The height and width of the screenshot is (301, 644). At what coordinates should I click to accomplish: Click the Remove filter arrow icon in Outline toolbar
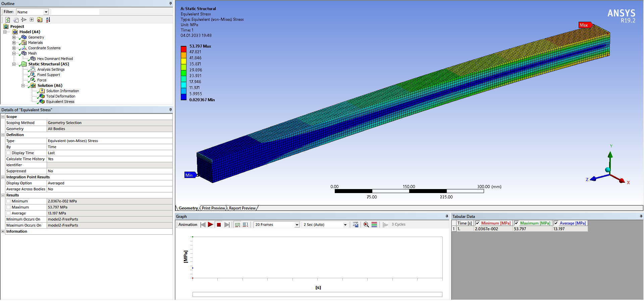tap(24, 20)
